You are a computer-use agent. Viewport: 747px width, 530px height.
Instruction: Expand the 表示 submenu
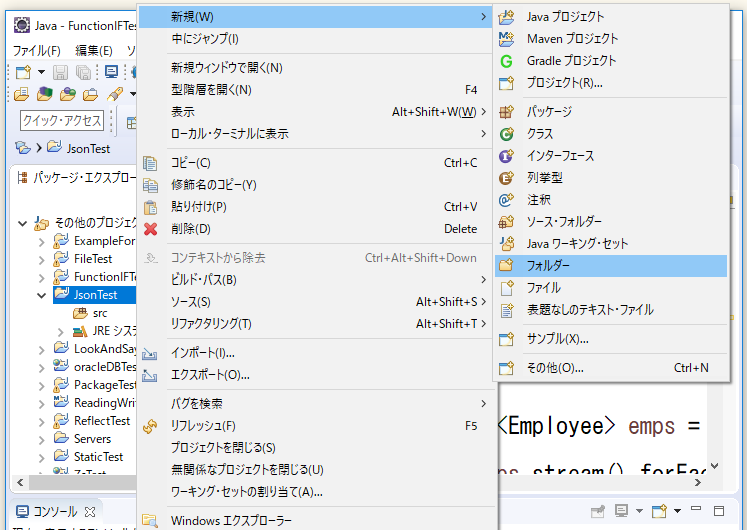pyautogui.click(x=315, y=112)
